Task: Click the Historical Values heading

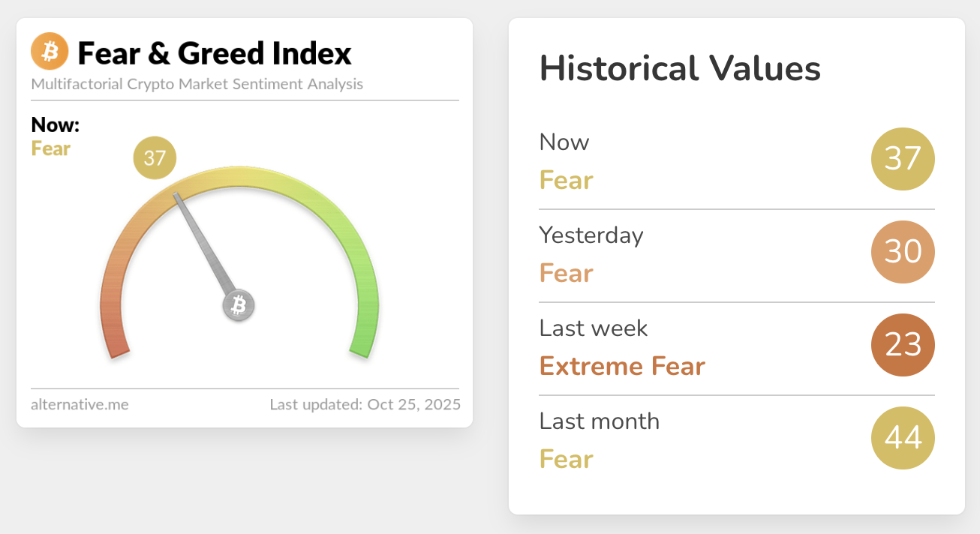Action: (x=680, y=69)
